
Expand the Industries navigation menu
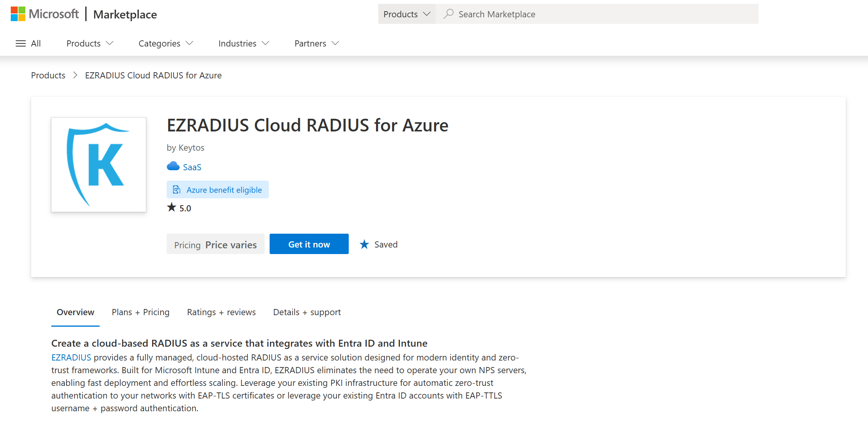244,43
